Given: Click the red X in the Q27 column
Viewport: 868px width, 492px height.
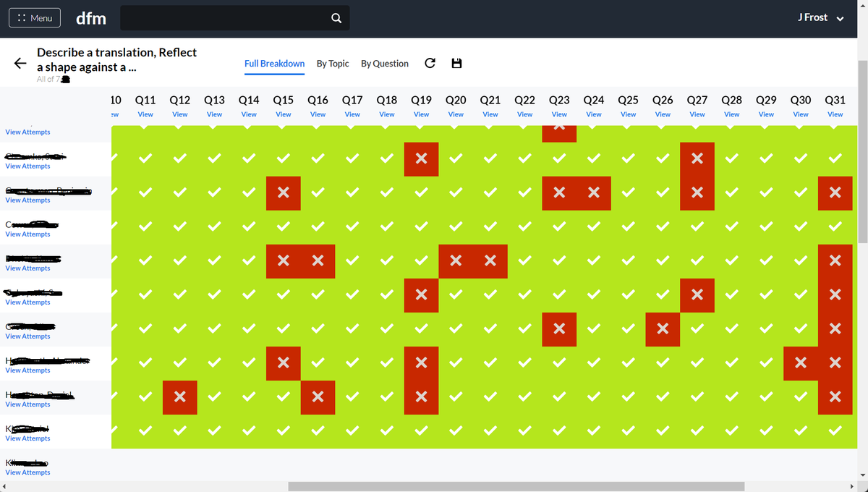Looking at the screenshot, I should (697, 157).
